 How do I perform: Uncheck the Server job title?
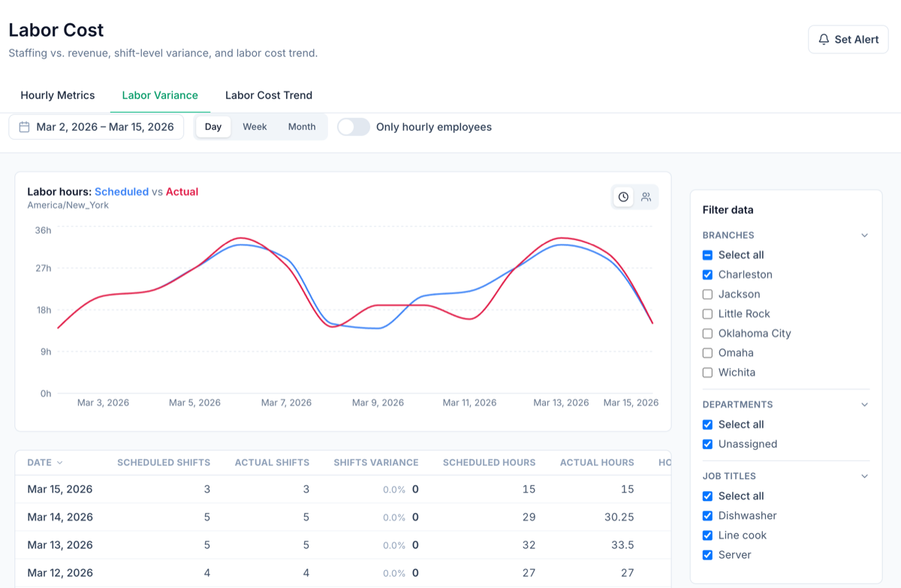[707, 555]
